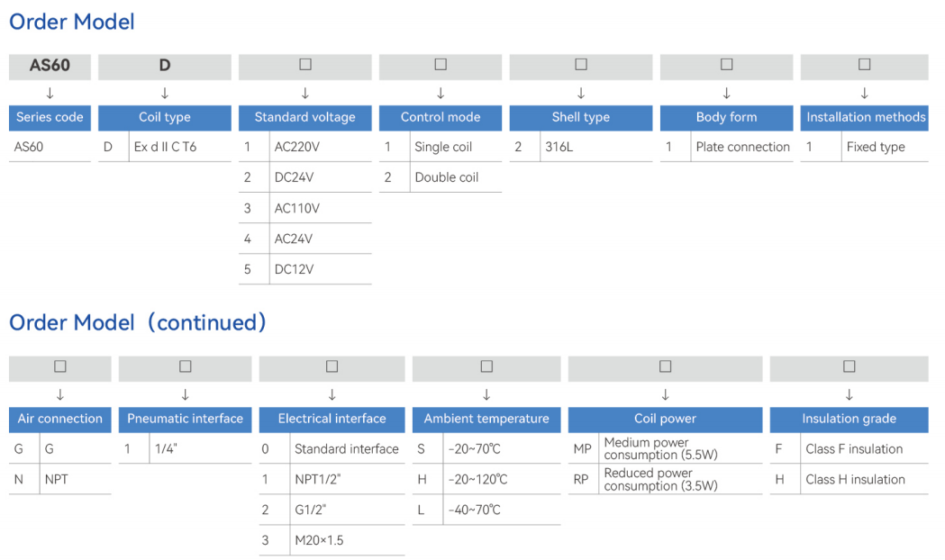945x560 pixels.
Task: Click the empty box above Shell type
Action: 581,65
